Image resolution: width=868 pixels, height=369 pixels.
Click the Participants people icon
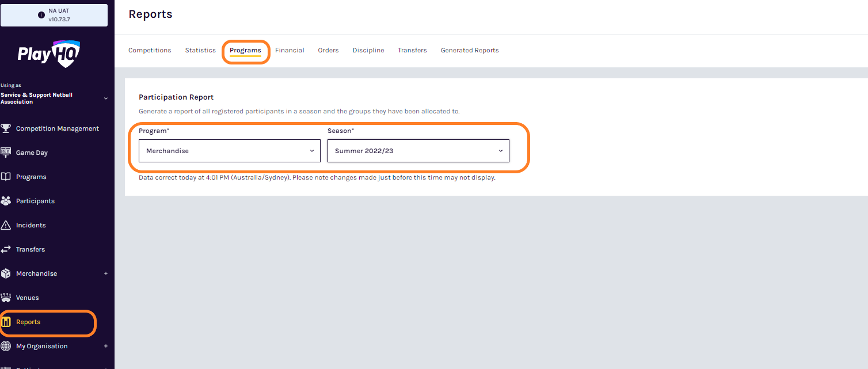pos(6,201)
